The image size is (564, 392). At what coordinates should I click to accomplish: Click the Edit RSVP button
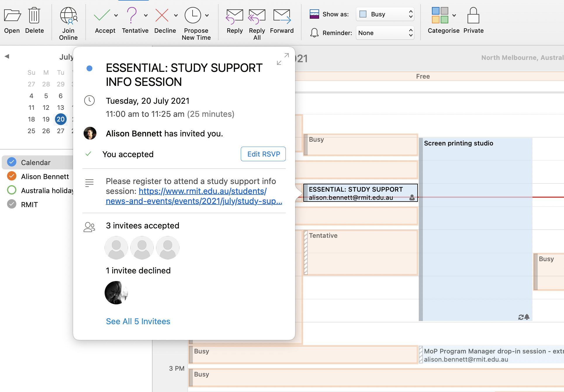point(263,154)
